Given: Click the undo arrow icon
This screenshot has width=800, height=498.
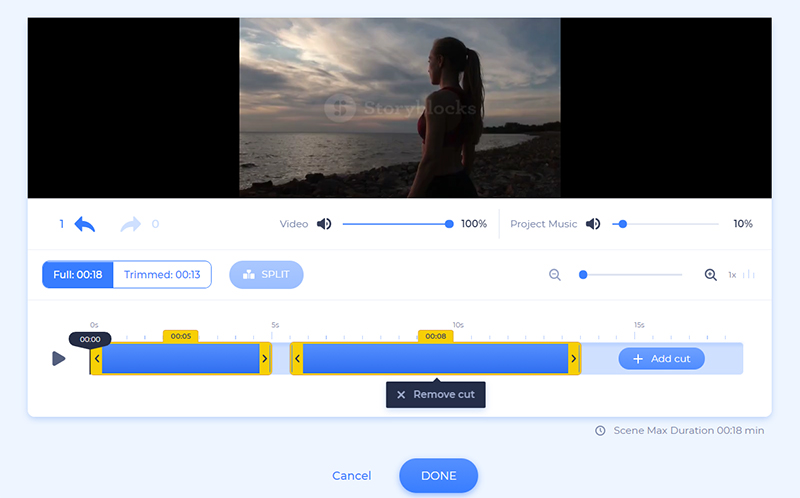Looking at the screenshot, I should (x=84, y=224).
